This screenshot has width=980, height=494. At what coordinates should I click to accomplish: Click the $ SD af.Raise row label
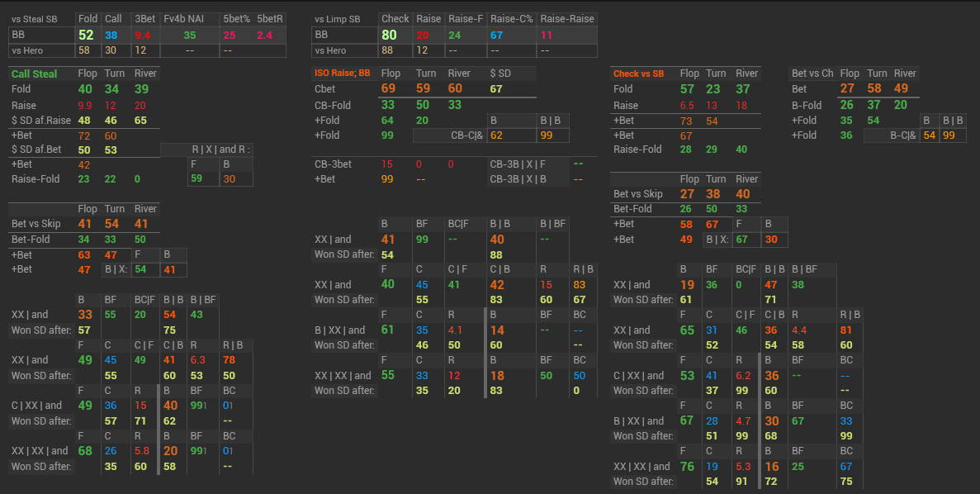tap(40, 121)
